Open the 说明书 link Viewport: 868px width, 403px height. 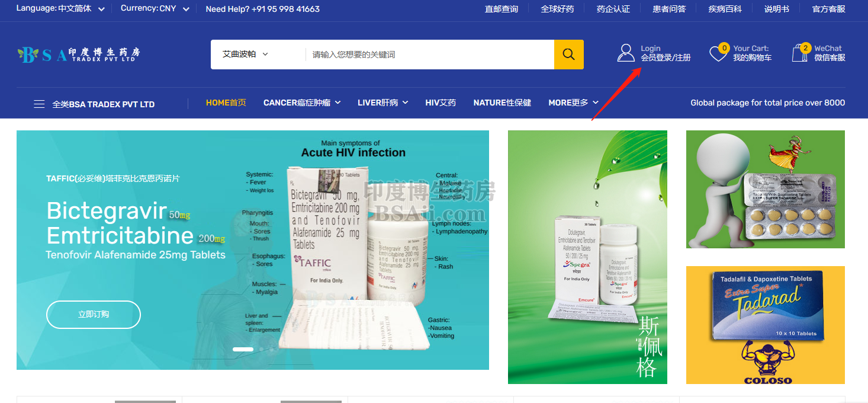pos(777,9)
